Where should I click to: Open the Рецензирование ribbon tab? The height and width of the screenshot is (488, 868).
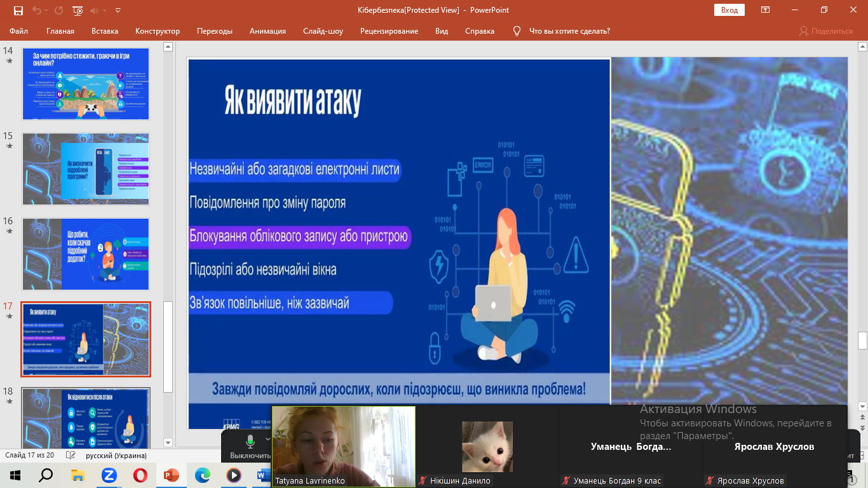click(389, 31)
